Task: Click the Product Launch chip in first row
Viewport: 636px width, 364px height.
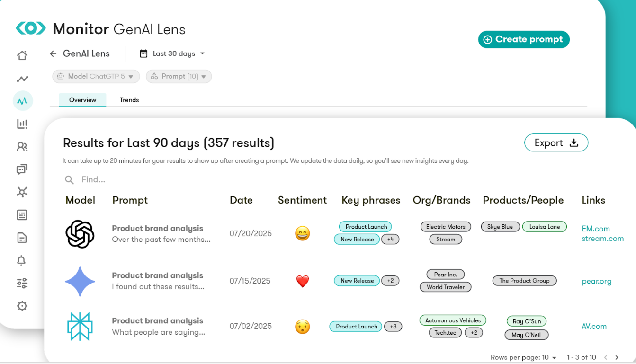Action: pyautogui.click(x=366, y=227)
